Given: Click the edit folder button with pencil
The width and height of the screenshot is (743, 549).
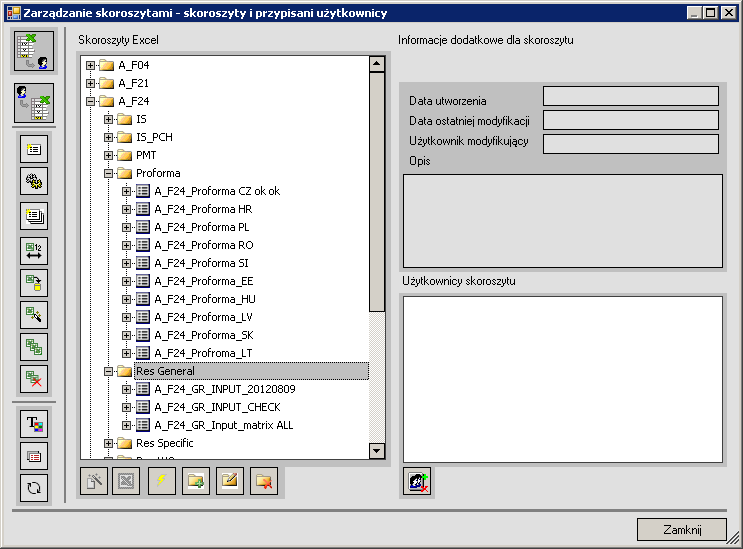Looking at the screenshot, I should coord(230,481).
